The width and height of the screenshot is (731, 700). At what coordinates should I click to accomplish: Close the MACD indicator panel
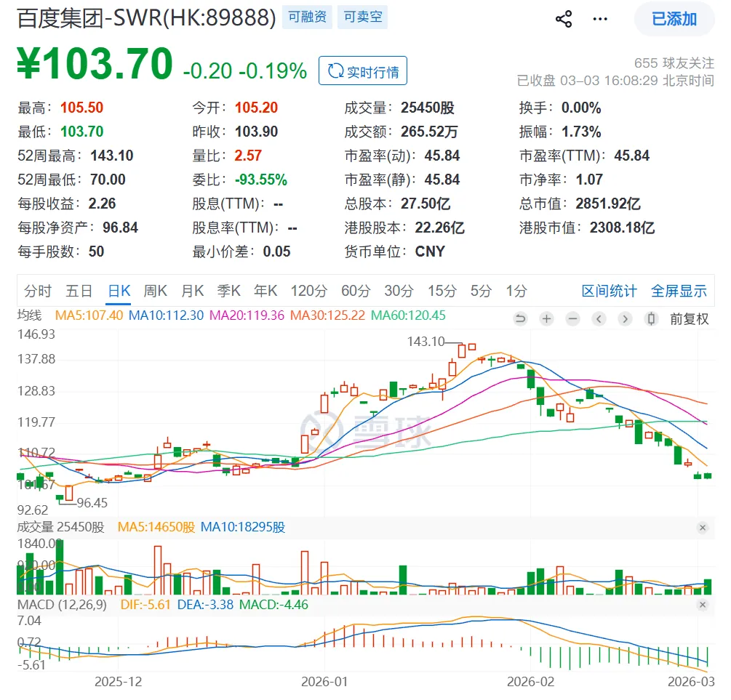click(x=703, y=605)
